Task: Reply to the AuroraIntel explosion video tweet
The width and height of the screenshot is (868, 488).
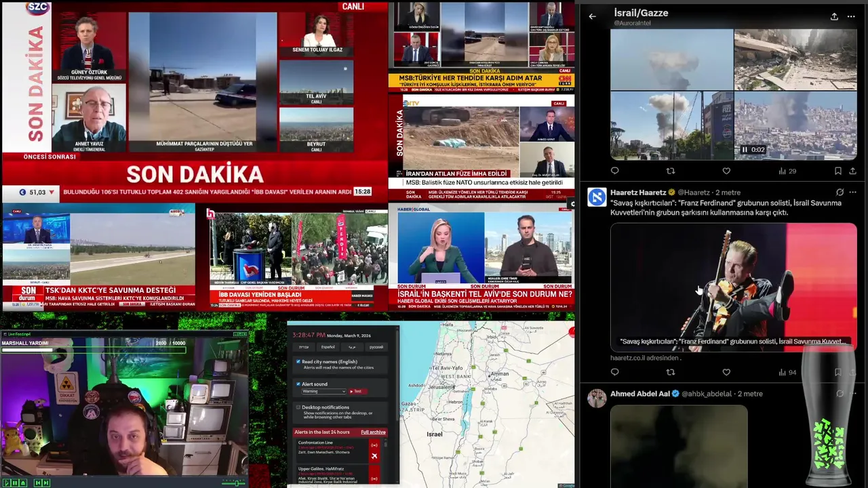Action: tap(615, 171)
